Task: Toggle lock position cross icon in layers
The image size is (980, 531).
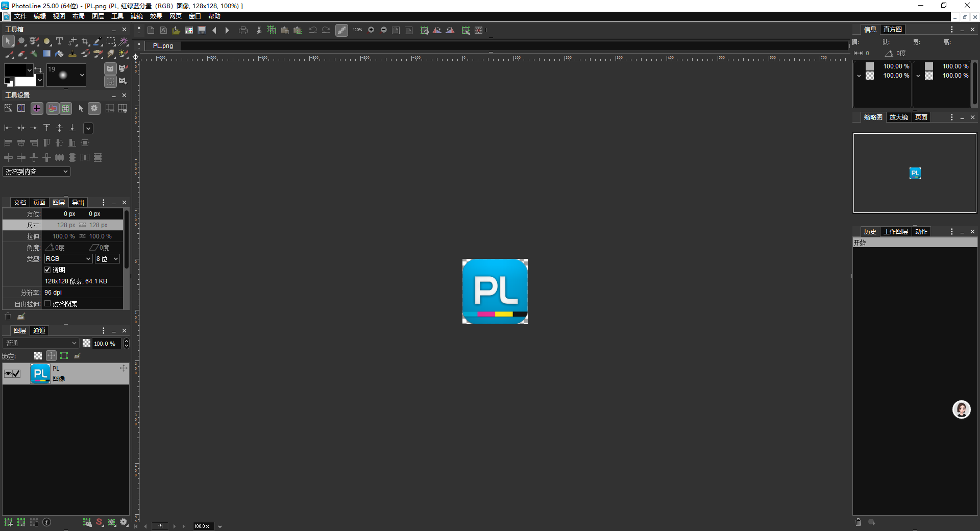Action: coord(51,356)
